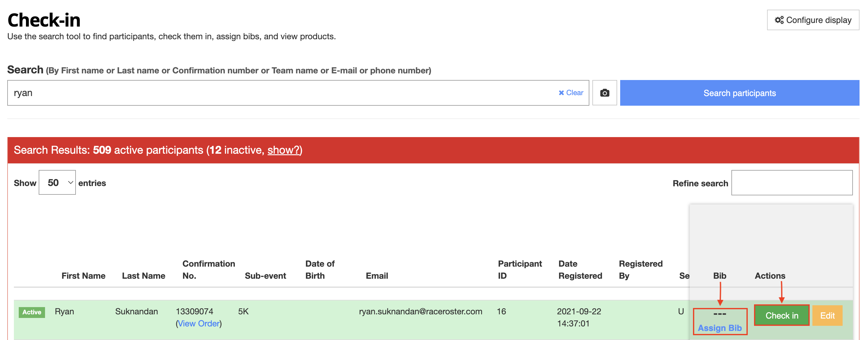Screen dimensions: 868x340
Task: Sort by Sub-event column header
Action: coord(265,276)
